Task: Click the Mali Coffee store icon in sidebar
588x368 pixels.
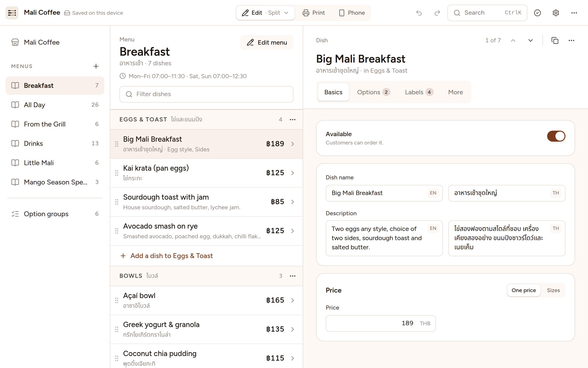Action: pos(15,42)
